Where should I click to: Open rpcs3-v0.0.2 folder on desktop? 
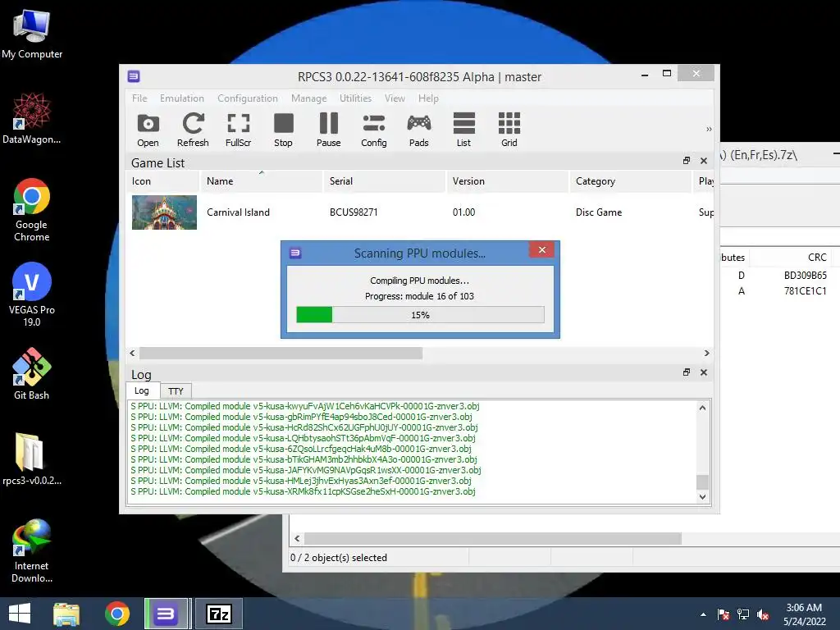32,459
